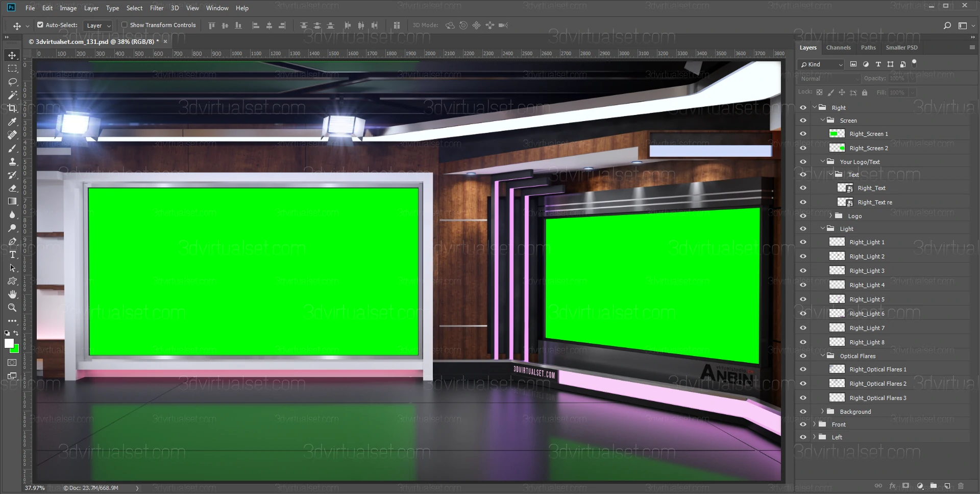Image resolution: width=980 pixels, height=494 pixels.
Task: Collapse the Right group
Action: coord(815,108)
